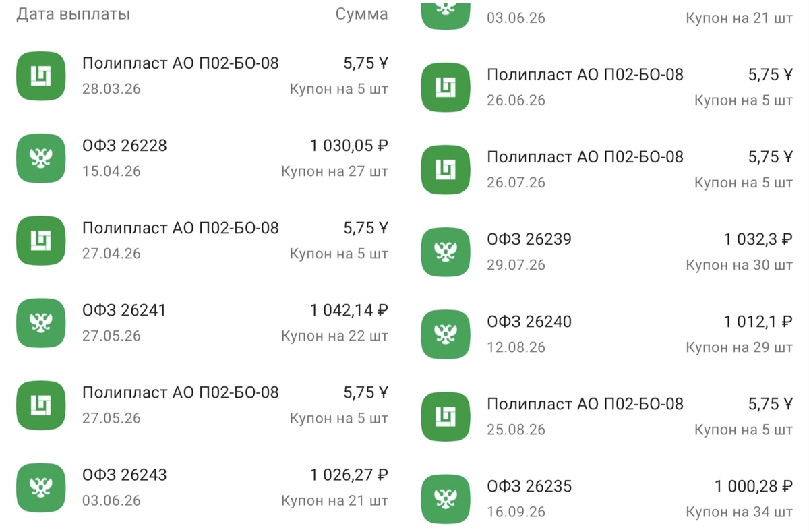Open ОФЗ 26239 title text
809x532 pixels.
(x=529, y=239)
